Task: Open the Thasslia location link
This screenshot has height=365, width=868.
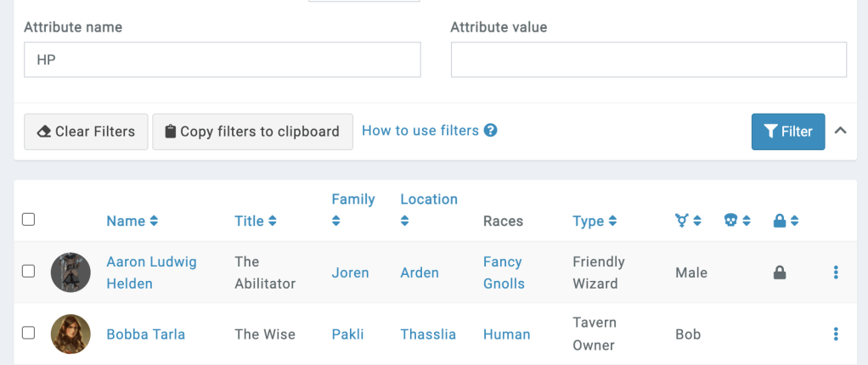Action: [x=428, y=334]
